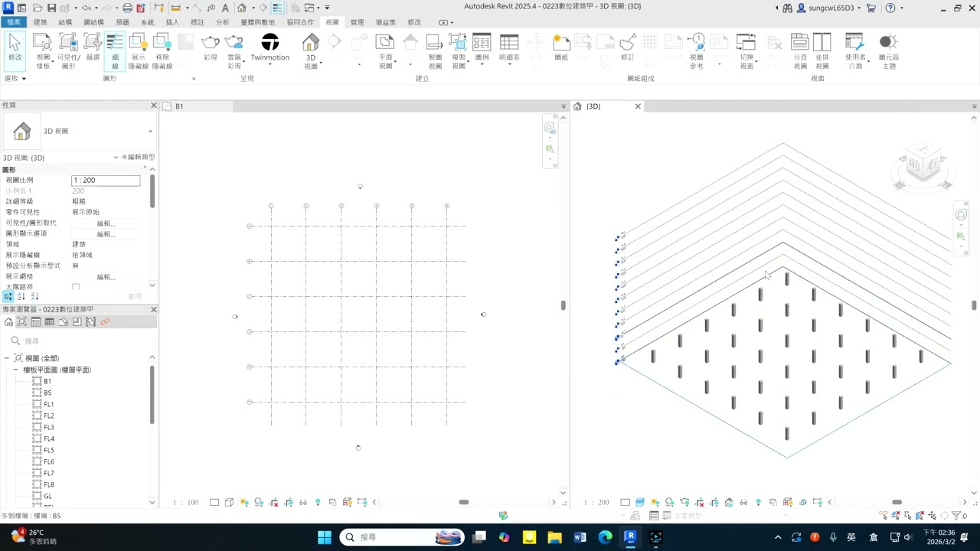Click 並排視圖 tile views tool

(822, 51)
